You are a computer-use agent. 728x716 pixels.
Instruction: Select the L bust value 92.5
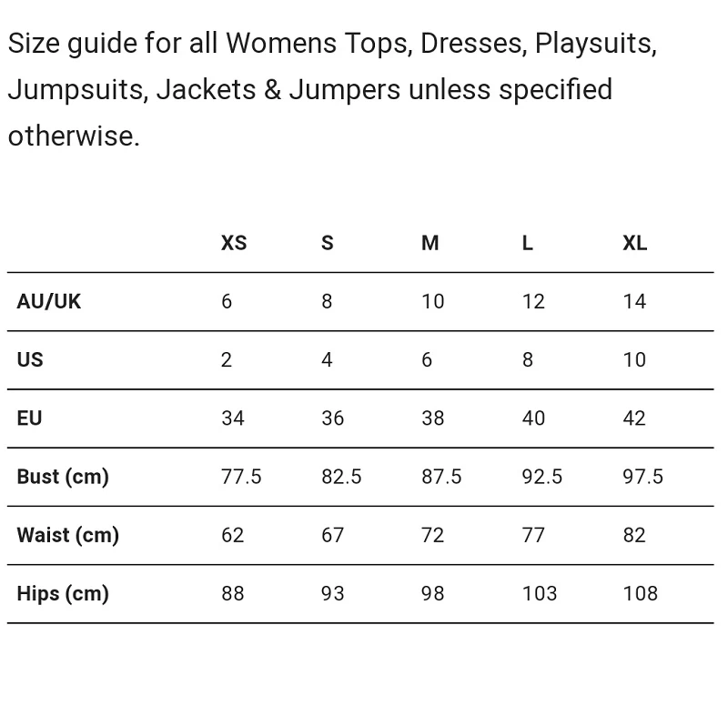click(x=542, y=477)
